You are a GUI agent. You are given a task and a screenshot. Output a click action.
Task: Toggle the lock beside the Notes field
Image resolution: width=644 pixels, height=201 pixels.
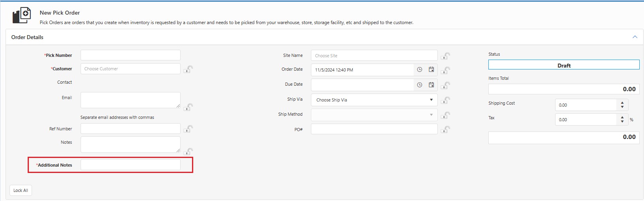[188, 152]
